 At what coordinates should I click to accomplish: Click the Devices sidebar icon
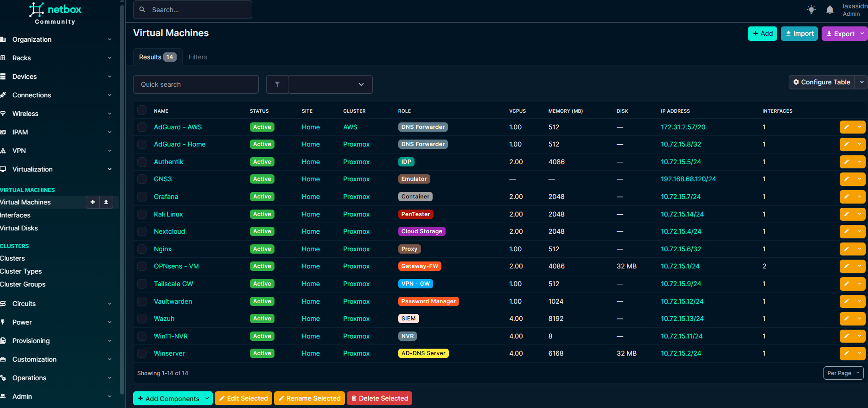[3, 76]
